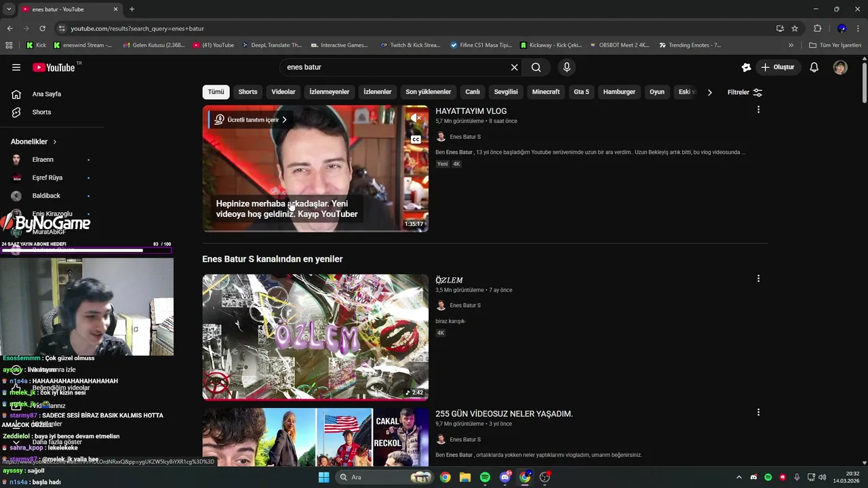Select the İzlenmeyenler filter chip
This screenshot has width=868, height=488.
[x=330, y=92]
